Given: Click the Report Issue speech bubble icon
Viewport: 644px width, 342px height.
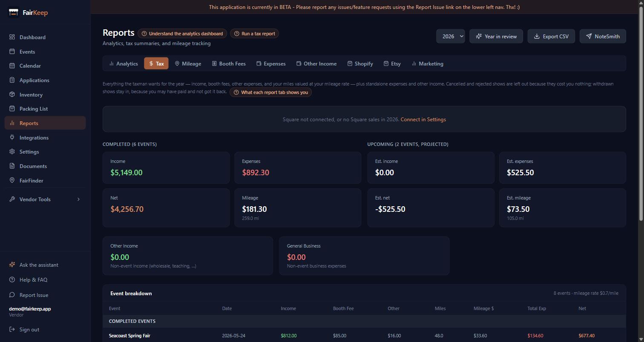Looking at the screenshot, I should [12, 295].
